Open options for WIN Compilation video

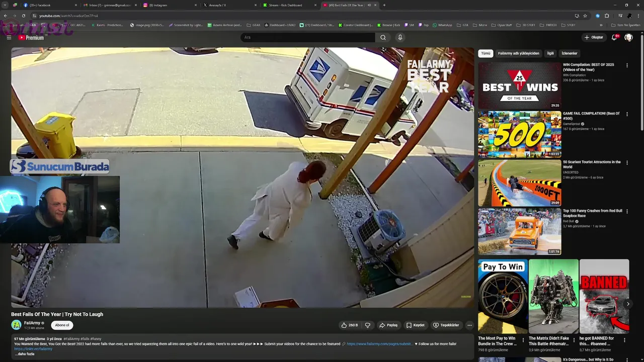pyautogui.click(x=627, y=65)
